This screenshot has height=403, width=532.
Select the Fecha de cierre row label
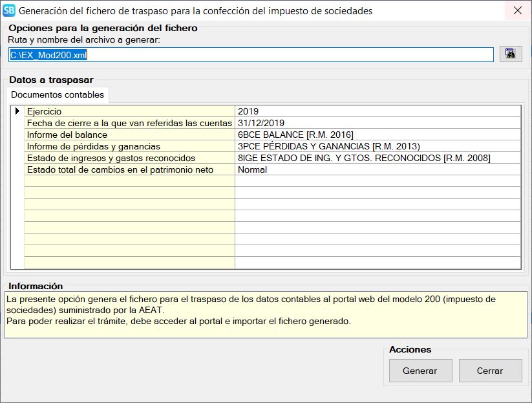click(x=129, y=123)
